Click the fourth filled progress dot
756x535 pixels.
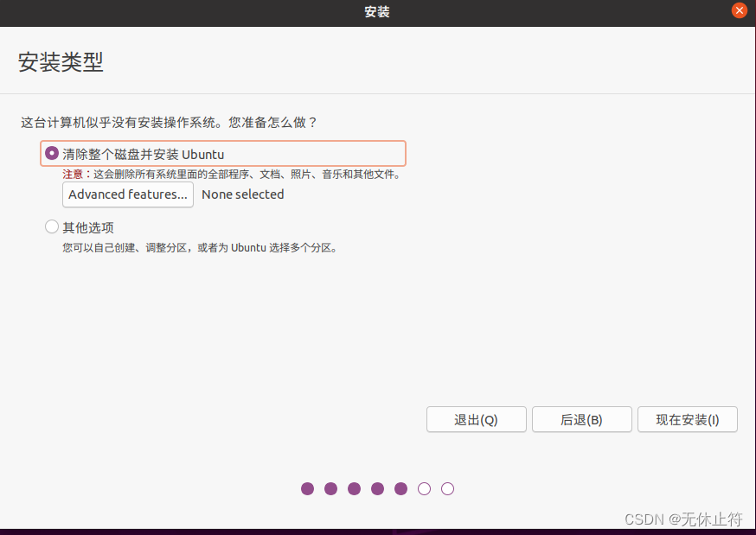pyautogui.click(x=378, y=488)
